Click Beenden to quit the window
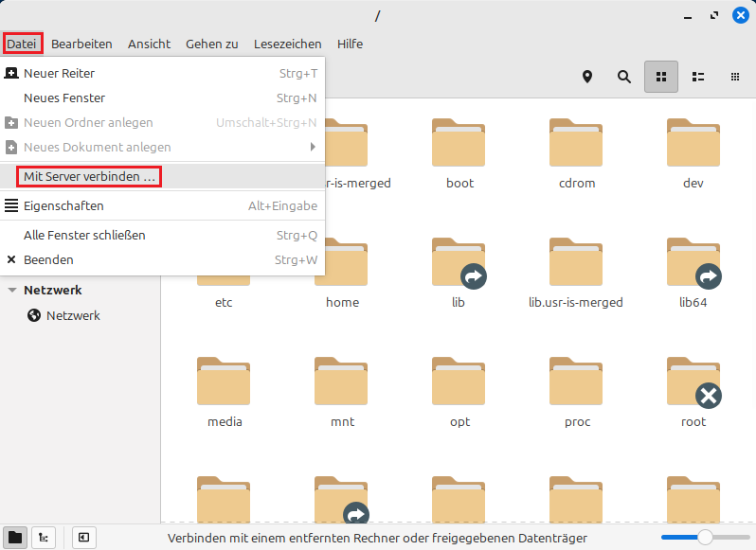Viewport: 756px width, 550px height. [x=48, y=259]
